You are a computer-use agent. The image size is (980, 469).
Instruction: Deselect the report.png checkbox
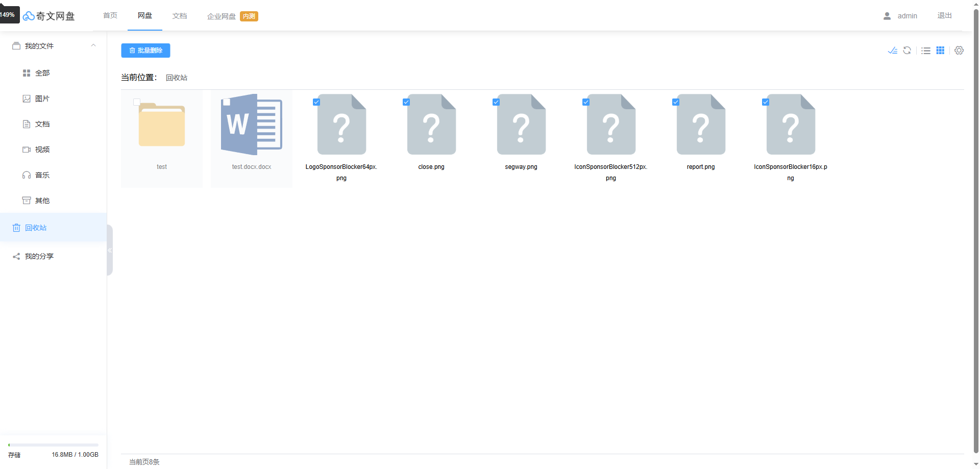click(x=676, y=102)
